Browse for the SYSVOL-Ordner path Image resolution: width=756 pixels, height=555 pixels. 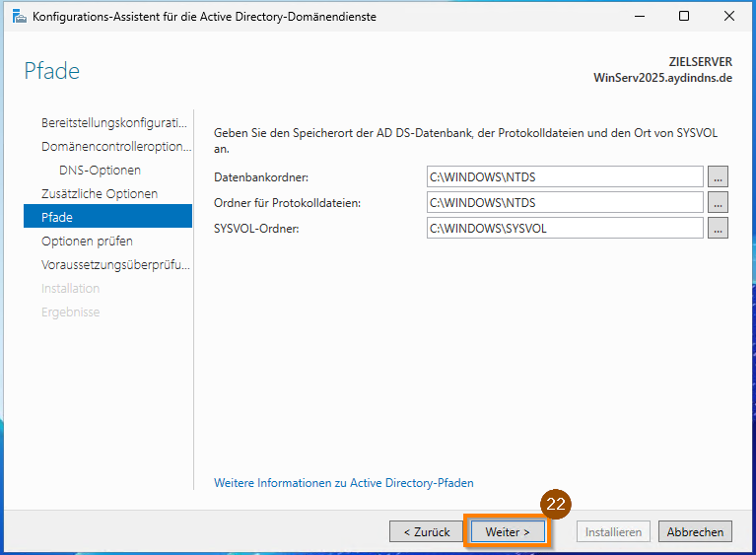pos(718,228)
